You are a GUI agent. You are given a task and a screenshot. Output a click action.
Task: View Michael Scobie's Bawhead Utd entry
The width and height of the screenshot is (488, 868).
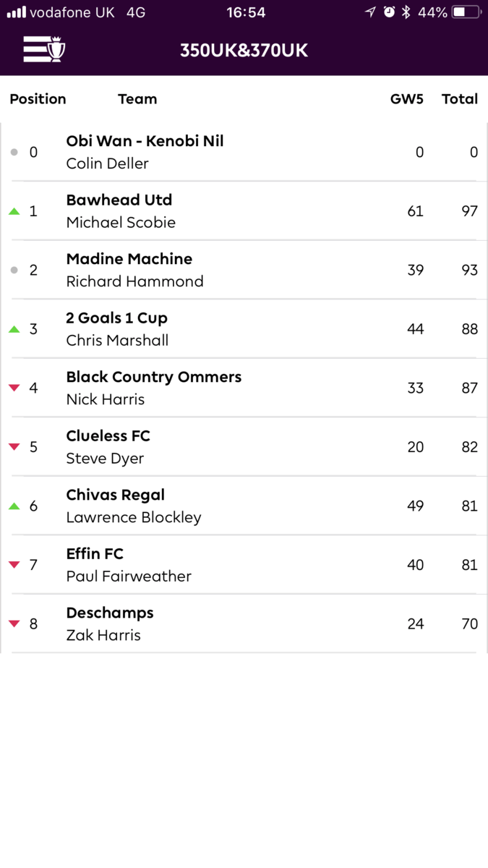[244, 211]
